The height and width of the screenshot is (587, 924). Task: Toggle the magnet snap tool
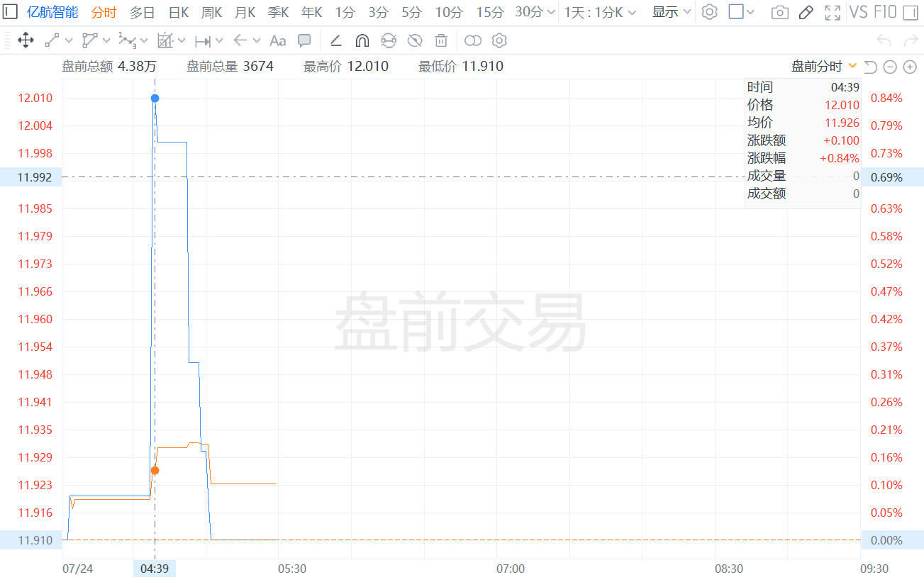coord(362,40)
